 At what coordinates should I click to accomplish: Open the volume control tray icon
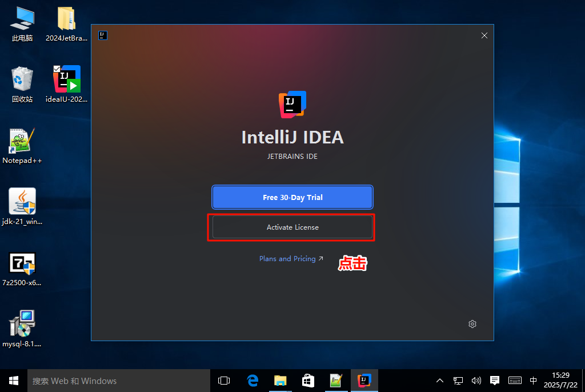pyautogui.click(x=476, y=381)
